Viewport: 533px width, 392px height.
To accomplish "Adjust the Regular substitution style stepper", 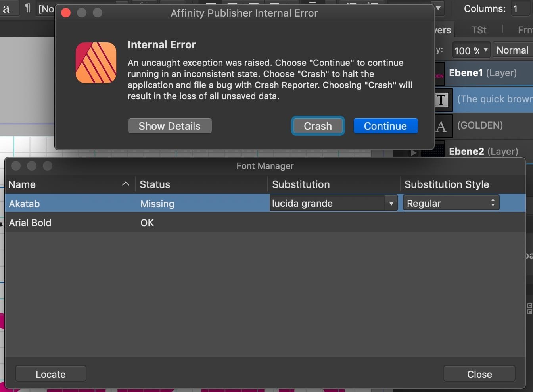I will pyautogui.click(x=493, y=202).
